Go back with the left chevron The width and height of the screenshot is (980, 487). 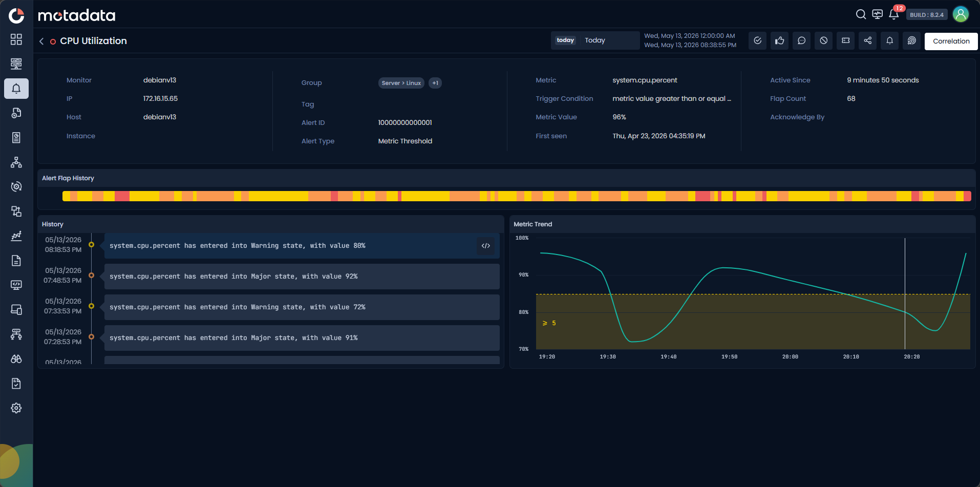pyautogui.click(x=41, y=41)
